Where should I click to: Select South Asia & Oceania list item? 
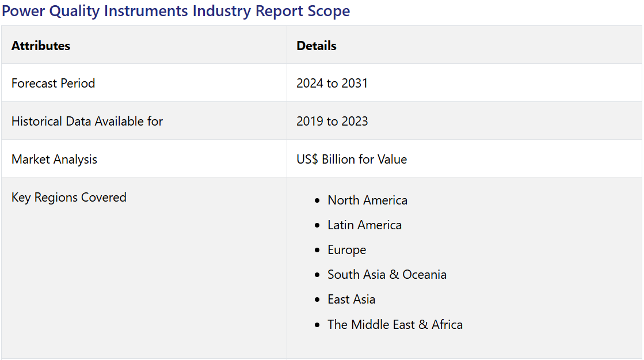point(387,275)
